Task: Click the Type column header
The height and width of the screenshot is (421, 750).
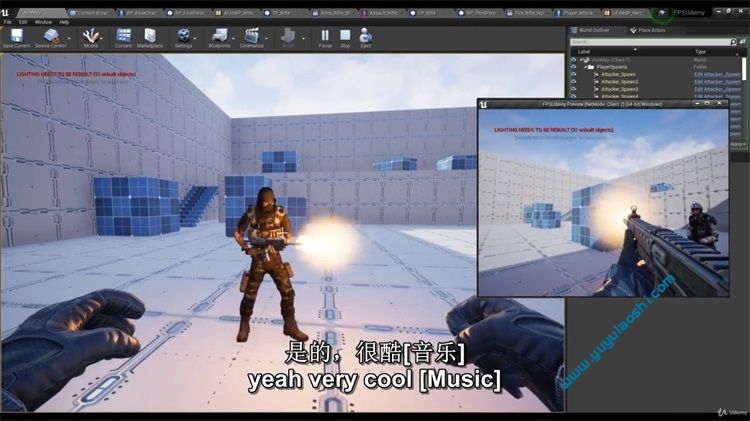Action: click(x=700, y=52)
